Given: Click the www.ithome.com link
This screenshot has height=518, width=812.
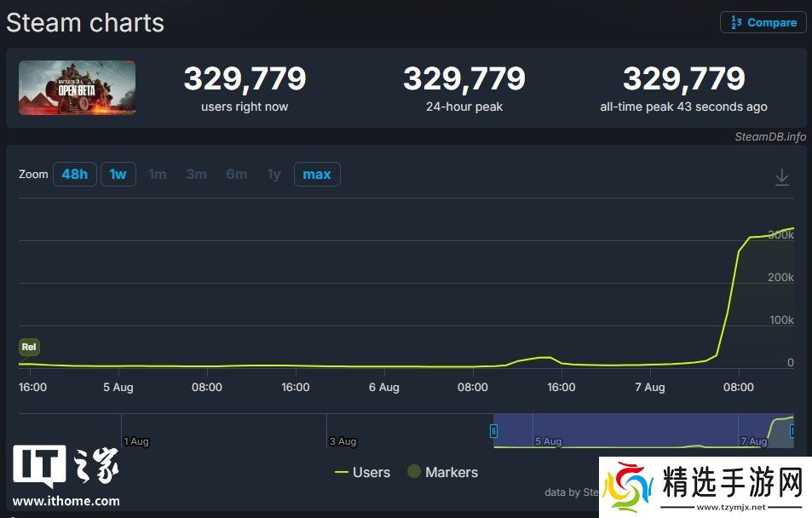Looking at the screenshot, I should pyautogui.click(x=66, y=501).
